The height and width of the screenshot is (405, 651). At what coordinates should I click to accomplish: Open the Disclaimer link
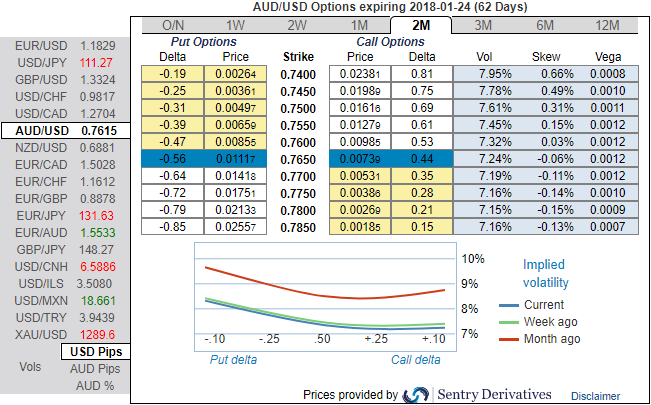click(596, 396)
